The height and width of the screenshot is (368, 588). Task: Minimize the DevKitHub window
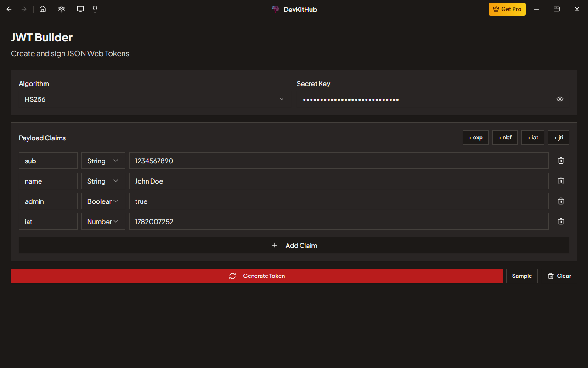[x=536, y=9]
